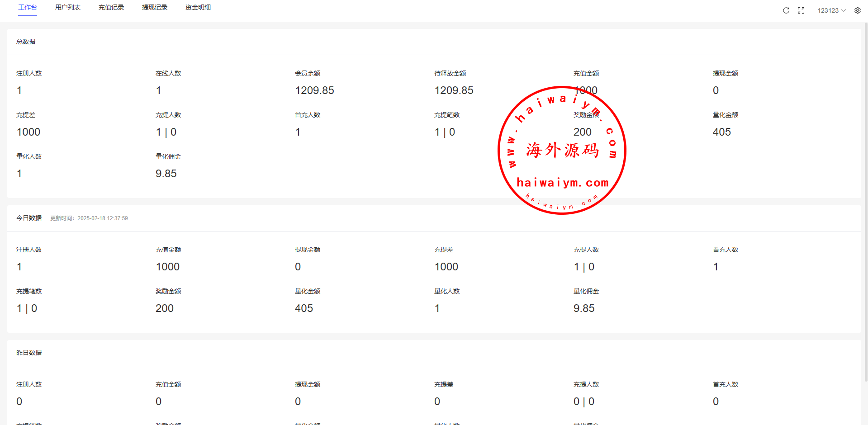The height and width of the screenshot is (425, 868).
Task: Click the 待释放金额 label in 总数据
Action: coord(450,73)
